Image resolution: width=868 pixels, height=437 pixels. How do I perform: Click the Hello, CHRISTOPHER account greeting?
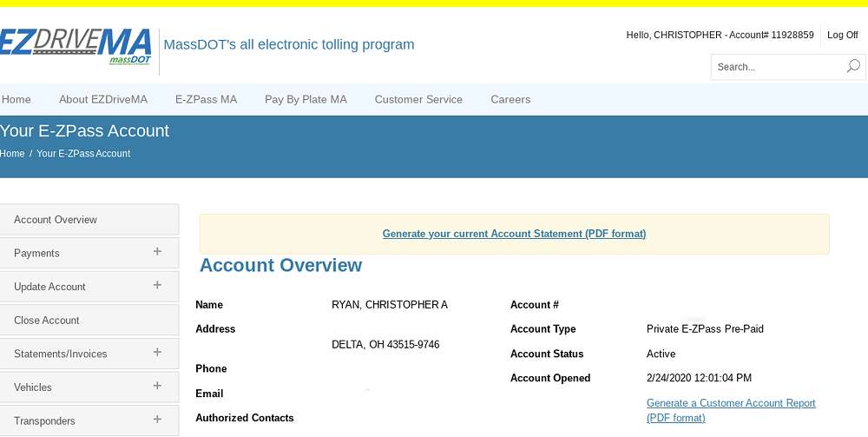pyautogui.click(x=720, y=35)
